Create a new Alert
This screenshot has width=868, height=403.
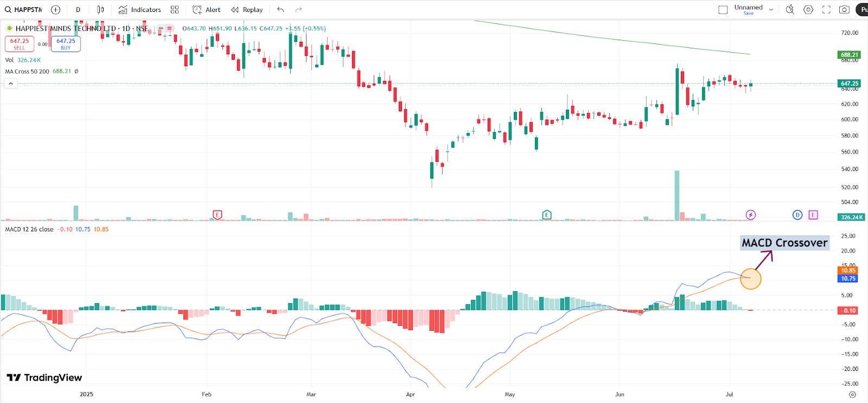click(x=207, y=10)
